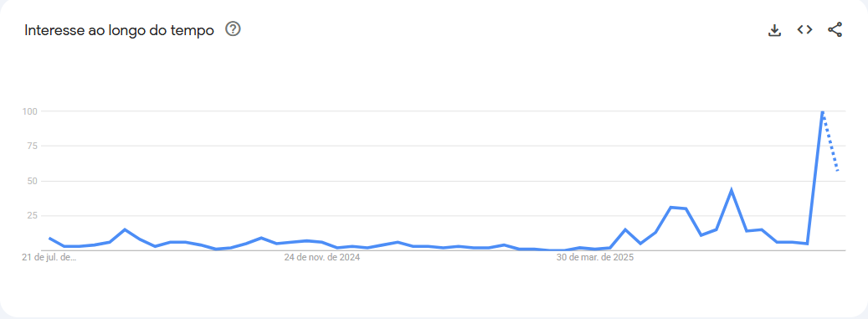Click the share icon
The height and width of the screenshot is (319, 868).
pyautogui.click(x=835, y=30)
